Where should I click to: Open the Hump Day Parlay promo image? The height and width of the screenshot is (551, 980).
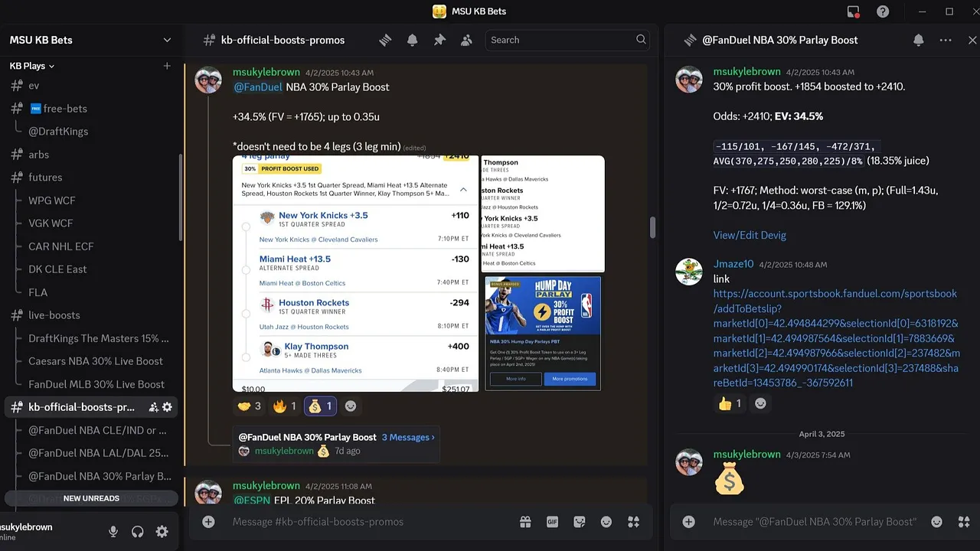543,334
